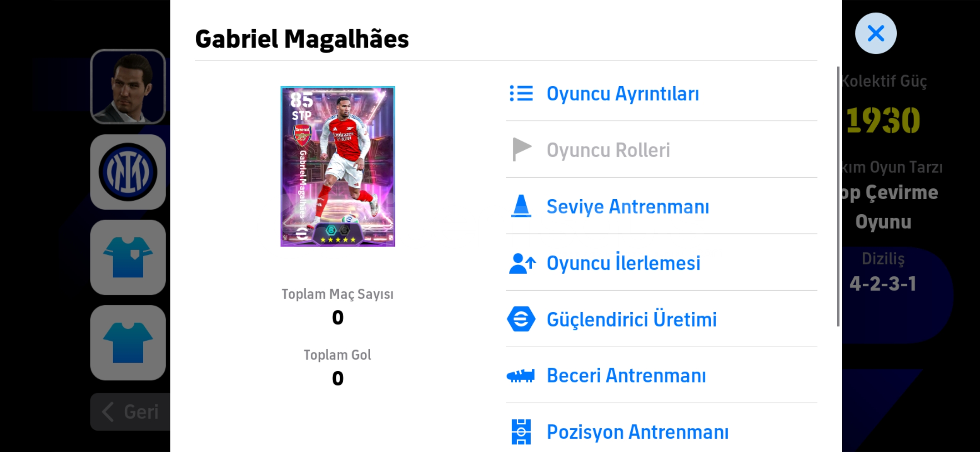
Task: Click the menu's vertical scrollbar
Action: tap(838, 196)
